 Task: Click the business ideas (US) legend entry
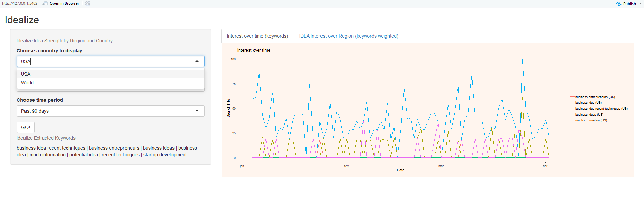pyautogui.click(x=589, y=115)
